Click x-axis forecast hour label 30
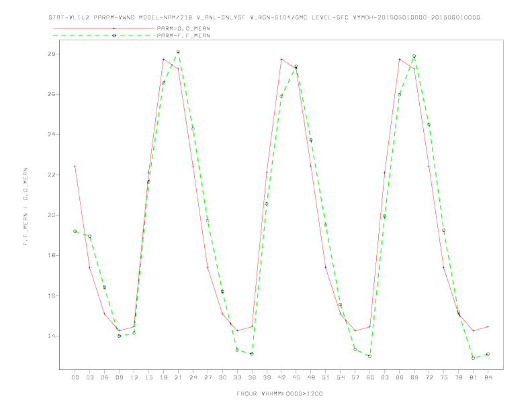 222,377
